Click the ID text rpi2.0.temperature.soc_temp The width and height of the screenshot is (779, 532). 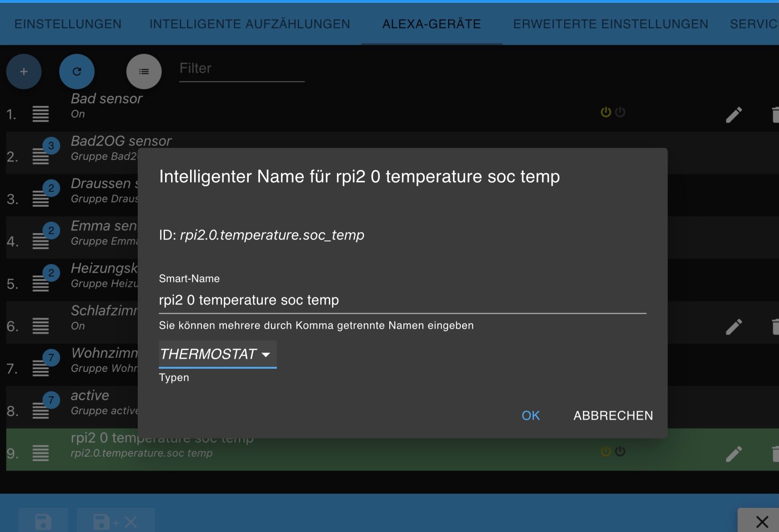click(272, 235)
